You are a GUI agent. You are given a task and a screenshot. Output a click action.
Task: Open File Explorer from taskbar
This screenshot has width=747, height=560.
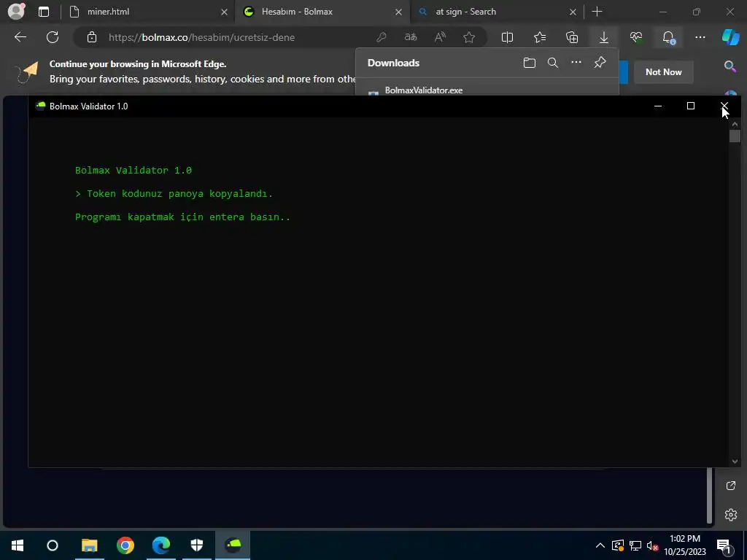click(x=89, y=545)
